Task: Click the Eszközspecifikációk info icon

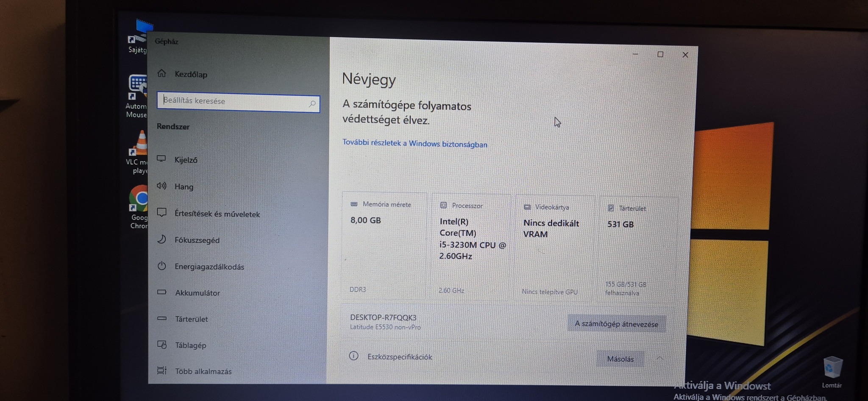Action: click(x=353, y=356)
